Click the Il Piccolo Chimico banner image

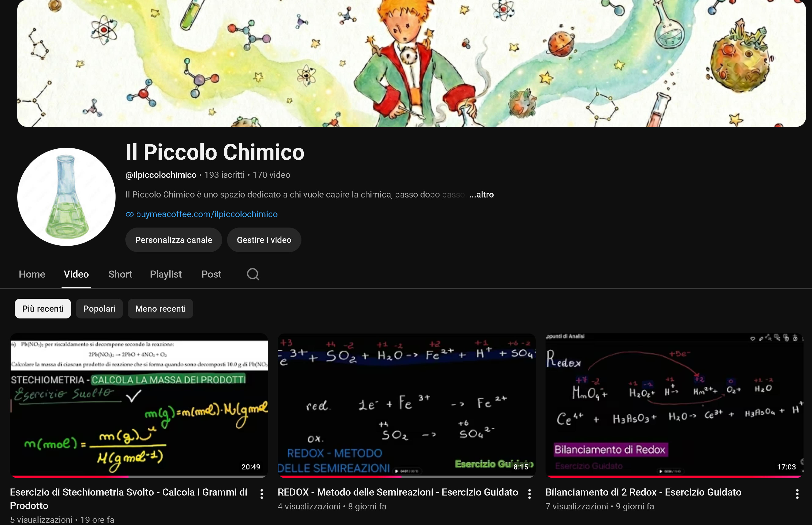[x=411, y=63]
